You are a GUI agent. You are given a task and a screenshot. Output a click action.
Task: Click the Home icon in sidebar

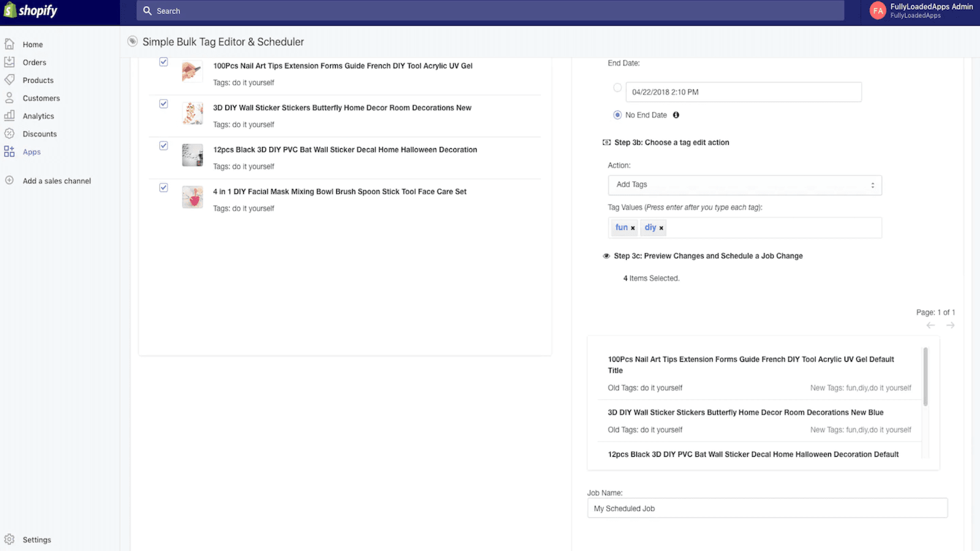pos(9,44)
